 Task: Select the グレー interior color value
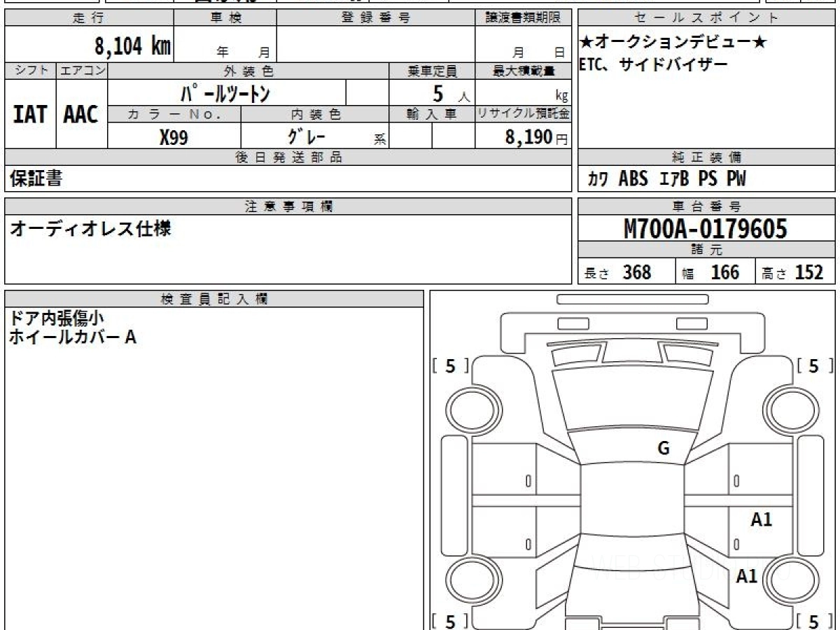(x=306, y=136)
